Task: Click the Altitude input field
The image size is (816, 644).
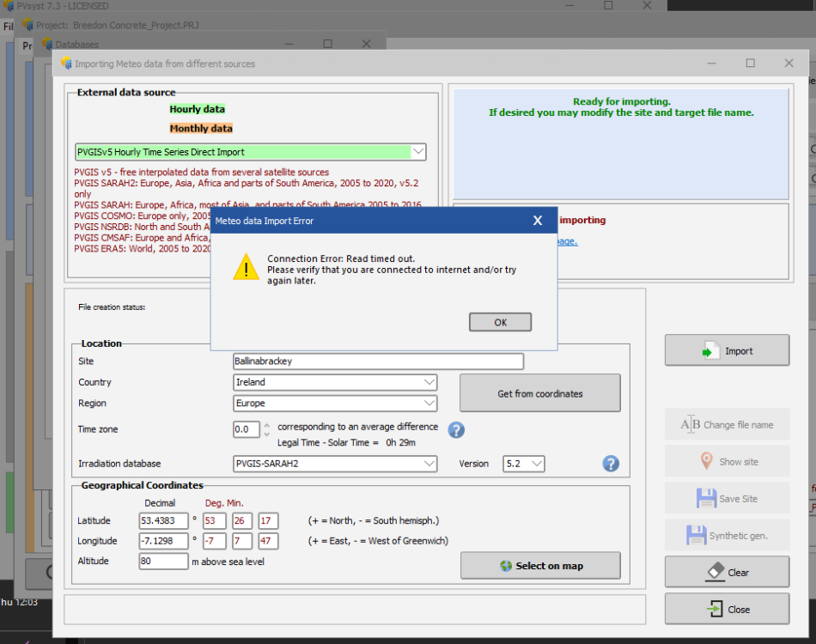Action: [163, 561]
